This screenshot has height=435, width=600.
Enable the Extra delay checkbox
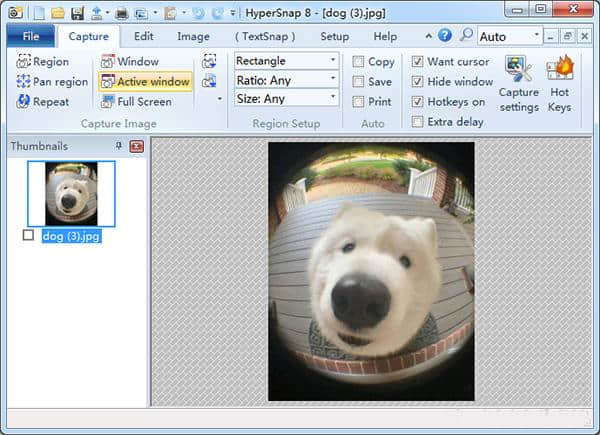pyautogui.click(x=417, y=122)
